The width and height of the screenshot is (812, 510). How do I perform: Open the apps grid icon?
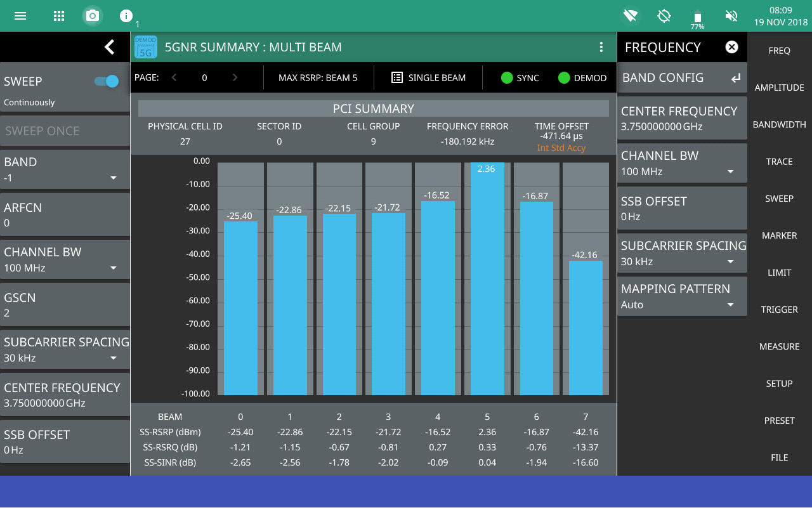(59, 16)
